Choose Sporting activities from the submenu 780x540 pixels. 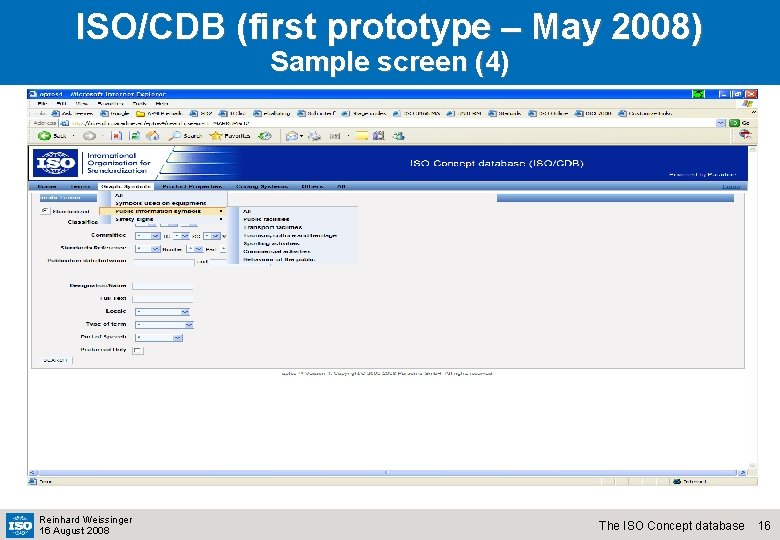click(271, 244)
